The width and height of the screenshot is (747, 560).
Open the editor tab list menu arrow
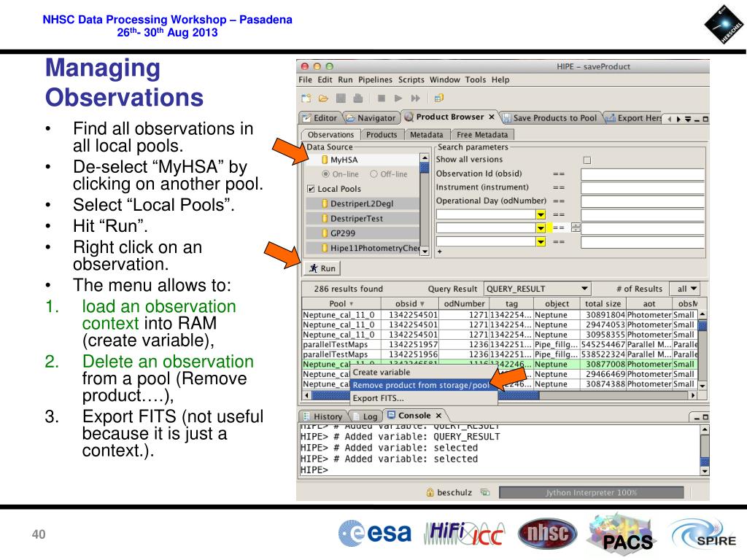[x=687, y=119]
